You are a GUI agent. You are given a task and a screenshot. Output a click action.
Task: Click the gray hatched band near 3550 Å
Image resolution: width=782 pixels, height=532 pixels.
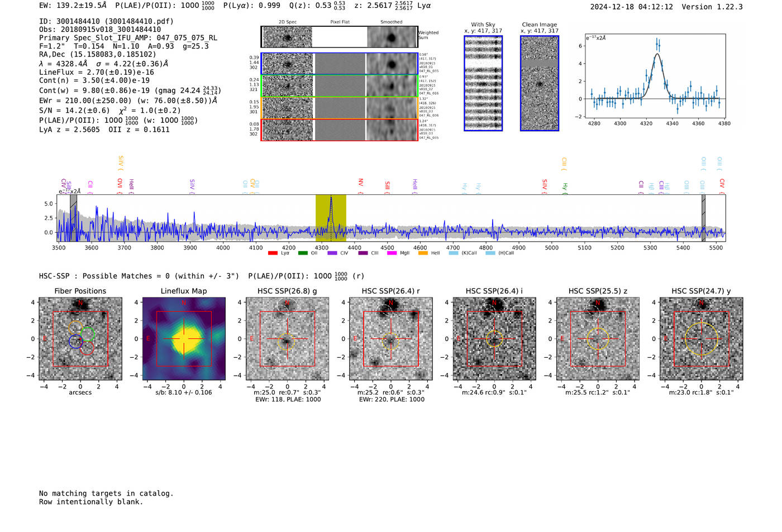(73, 218)
